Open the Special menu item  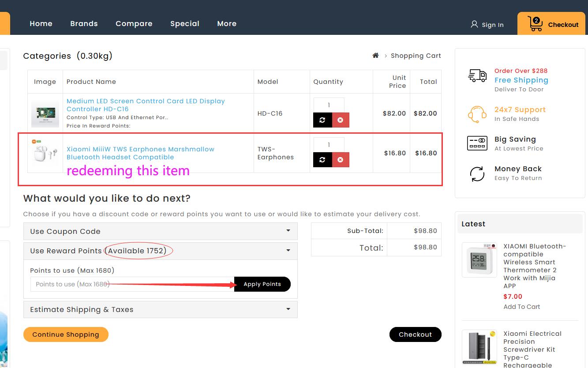pos(185,24)
